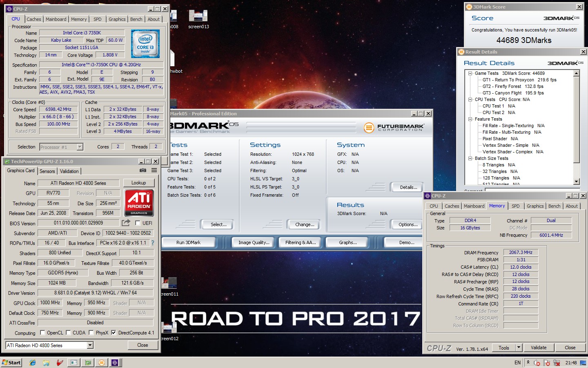Click the EN language indicator
The image size is (588, 368).
click(517, 363)
